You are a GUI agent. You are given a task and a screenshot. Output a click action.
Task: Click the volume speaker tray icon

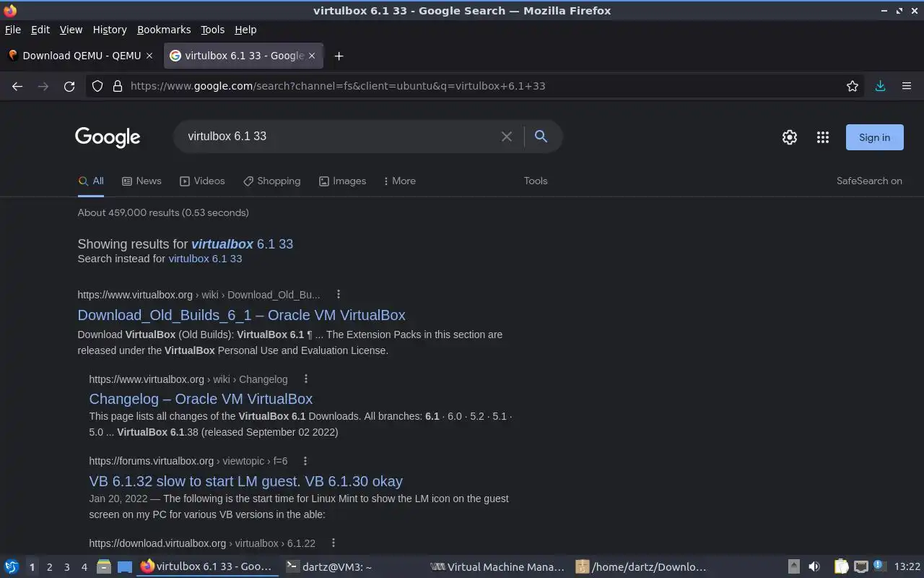814,567
